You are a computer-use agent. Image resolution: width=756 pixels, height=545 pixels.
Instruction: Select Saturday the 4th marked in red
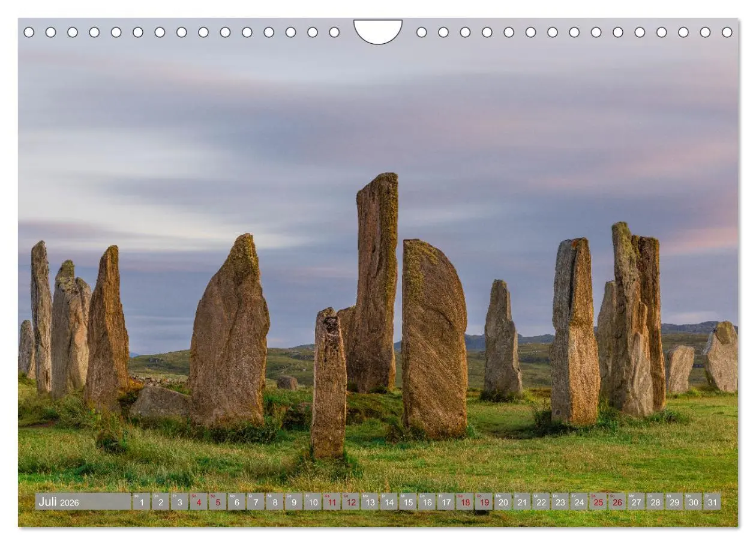coord(198,502)
